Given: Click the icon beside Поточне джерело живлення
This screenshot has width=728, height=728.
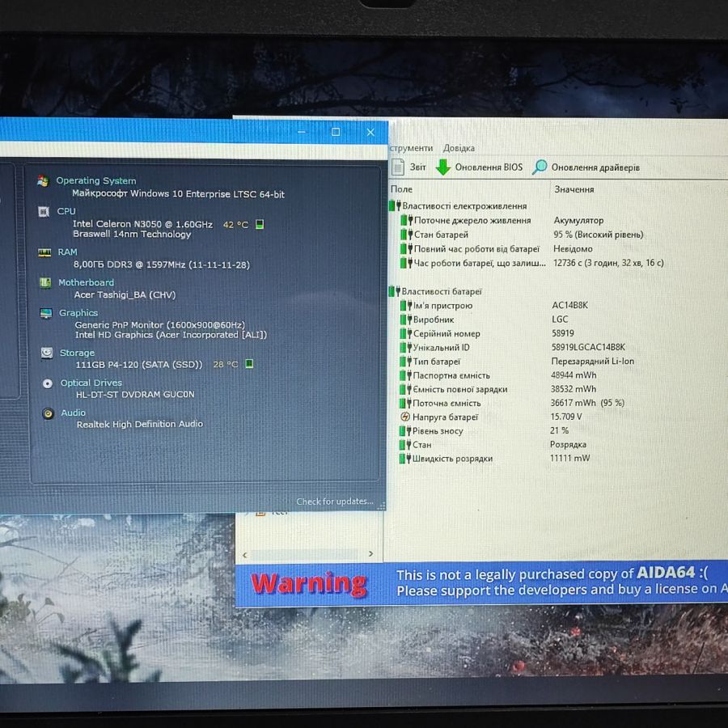Looking at the screenshot, I should pyautogui.click(x=407, y=220).
